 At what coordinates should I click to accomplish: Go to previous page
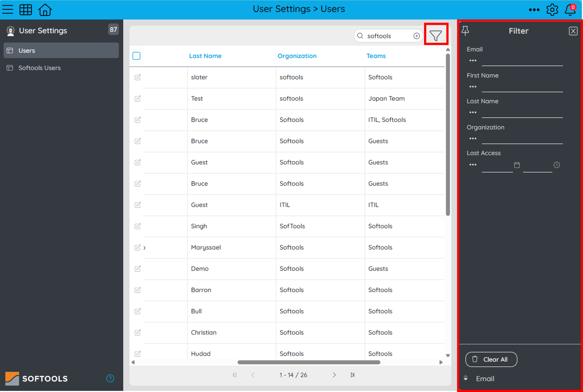[x=253, y=375]
